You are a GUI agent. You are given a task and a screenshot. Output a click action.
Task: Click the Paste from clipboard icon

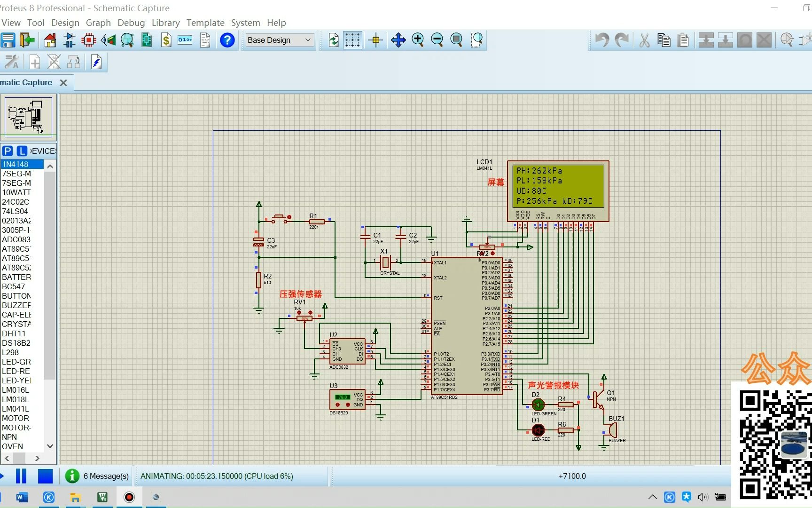tap(684, 40)
